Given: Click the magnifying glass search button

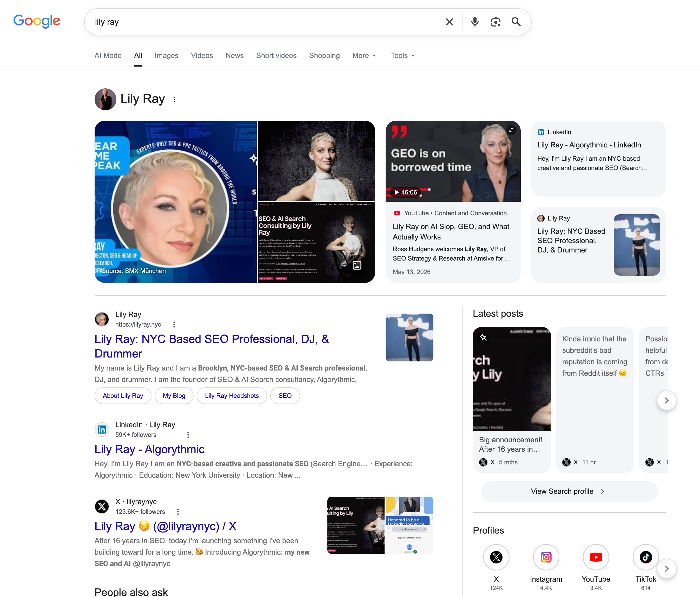Looking at the screenshot, I should [x=516, y=22].
